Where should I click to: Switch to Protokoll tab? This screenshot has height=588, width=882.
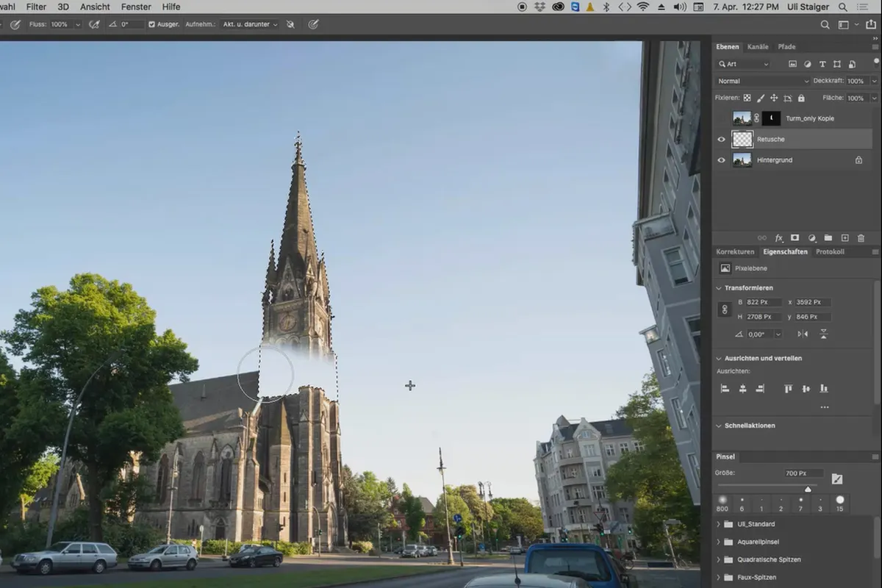830,251
